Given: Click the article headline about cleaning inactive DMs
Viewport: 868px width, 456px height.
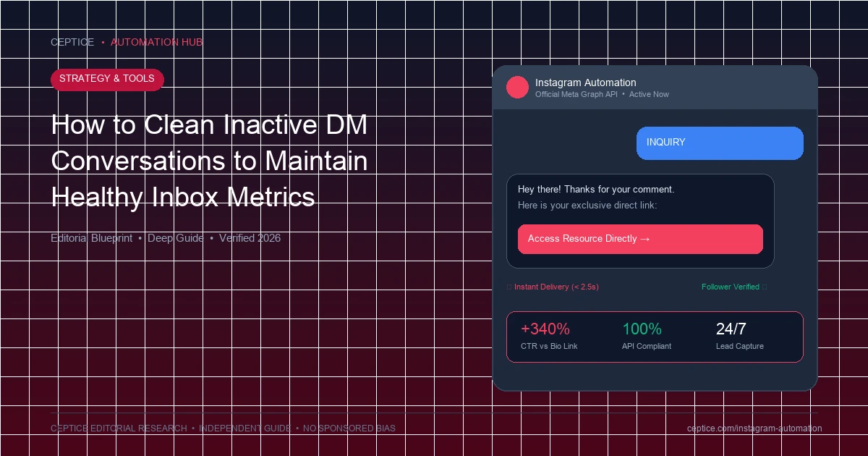Looking at the screenshot, I should pos(210,161).
